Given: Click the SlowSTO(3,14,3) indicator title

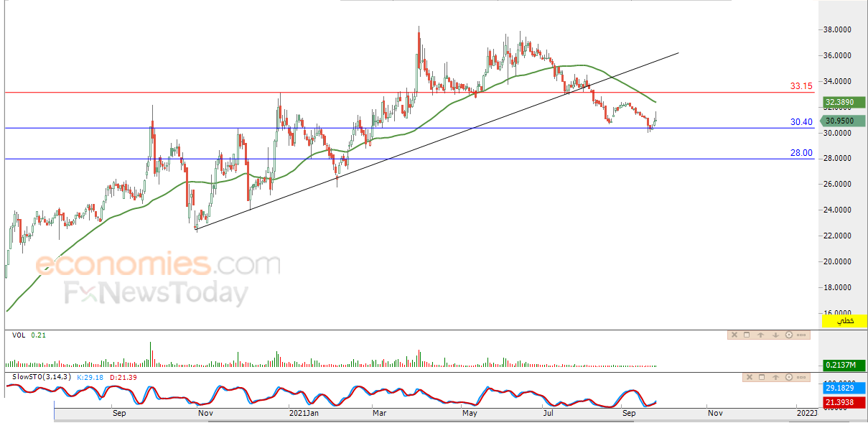Looking at the screenshot, I should [x=40, y=377].
